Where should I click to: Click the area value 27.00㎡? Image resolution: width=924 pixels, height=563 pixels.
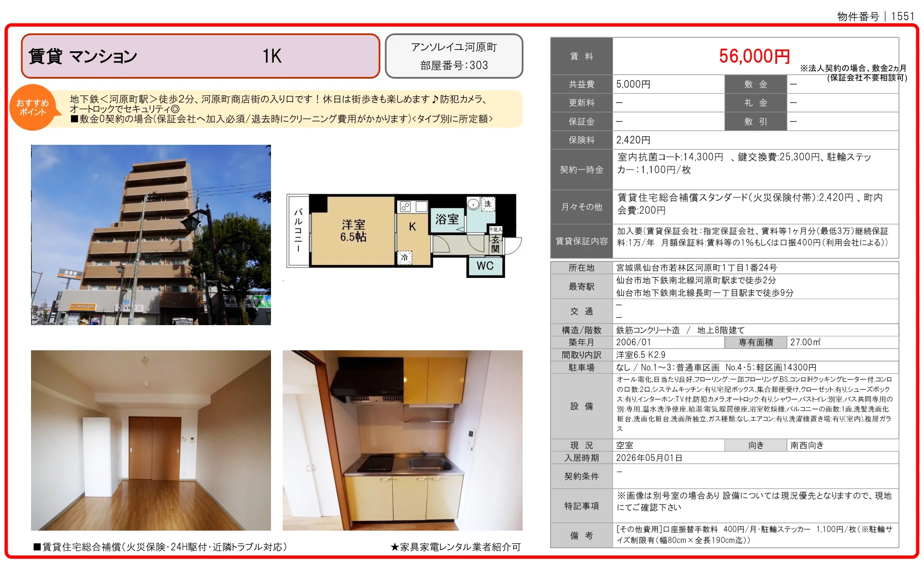(805, 342)
